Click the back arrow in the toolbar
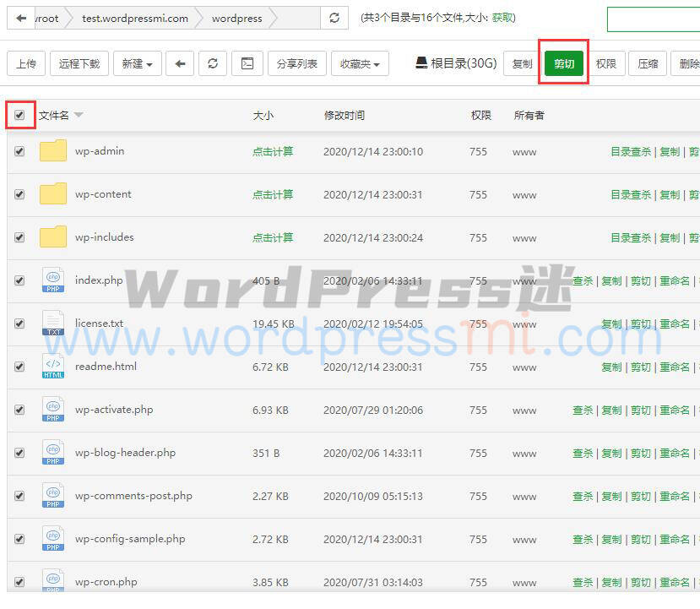The image size is (700, 609). [180, 63]
